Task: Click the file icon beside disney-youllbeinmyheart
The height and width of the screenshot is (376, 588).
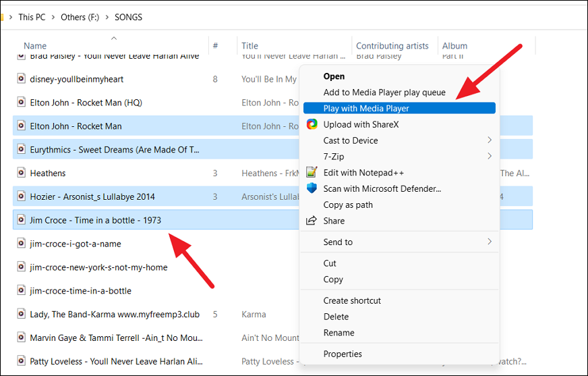Action: 22,79
